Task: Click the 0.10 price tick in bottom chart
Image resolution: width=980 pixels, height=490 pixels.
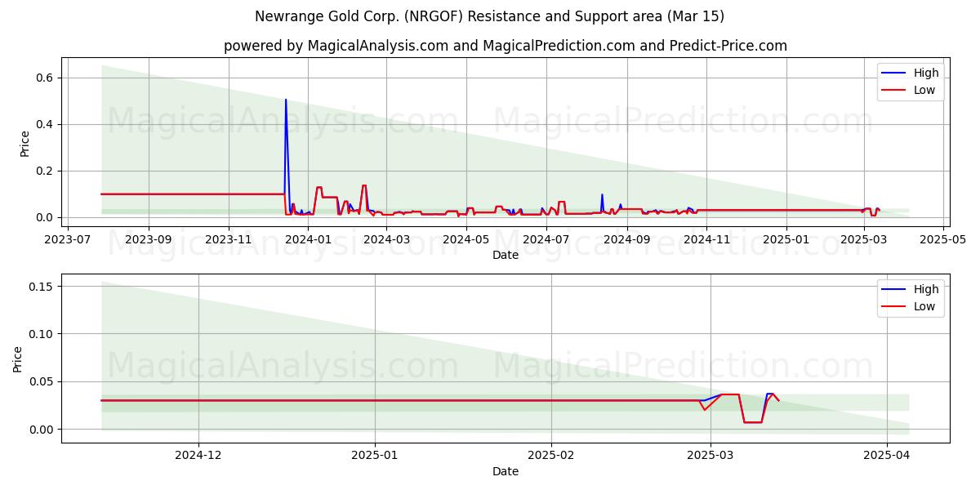Action: (42, 334)
